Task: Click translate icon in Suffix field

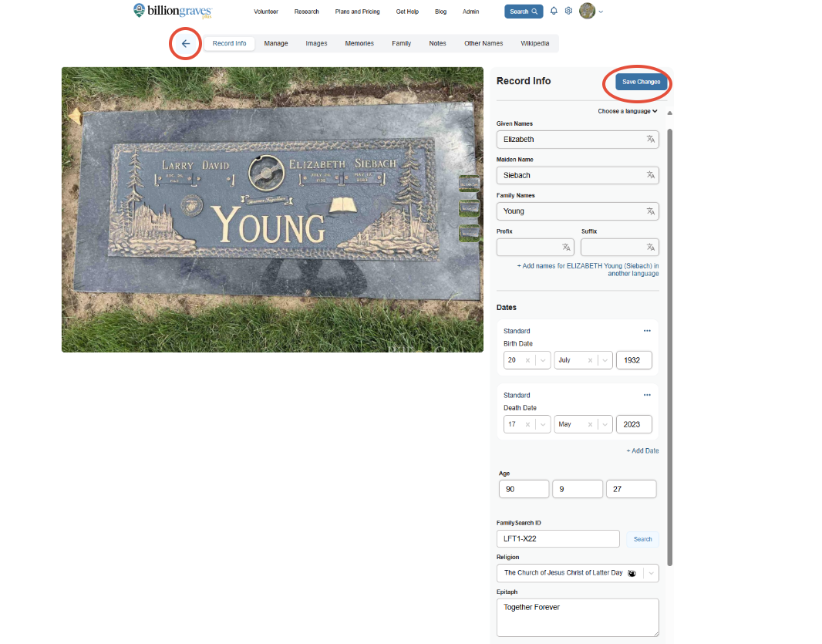Action: click(651, 247)
